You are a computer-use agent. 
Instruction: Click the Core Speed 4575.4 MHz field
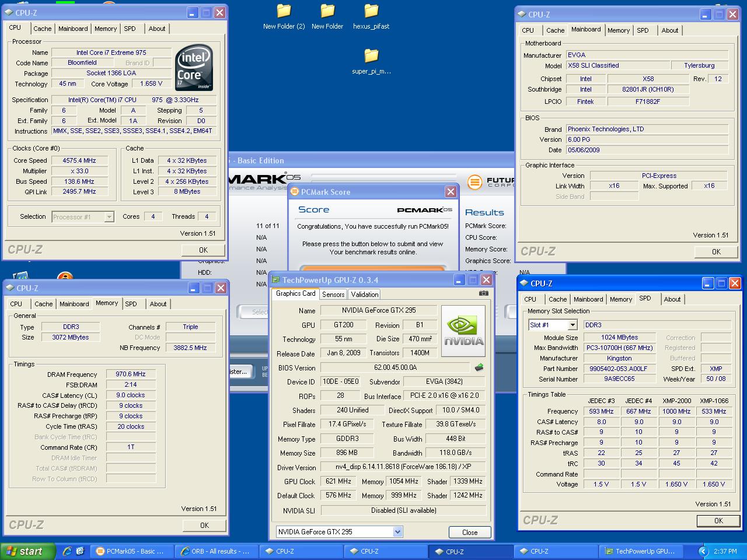79,160
